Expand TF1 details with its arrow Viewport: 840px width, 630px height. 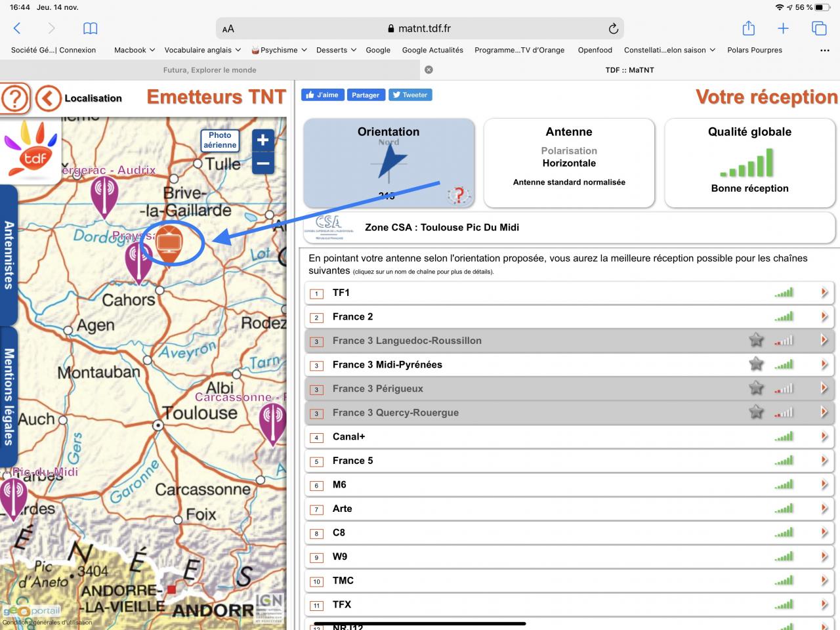tap(824, 293)
